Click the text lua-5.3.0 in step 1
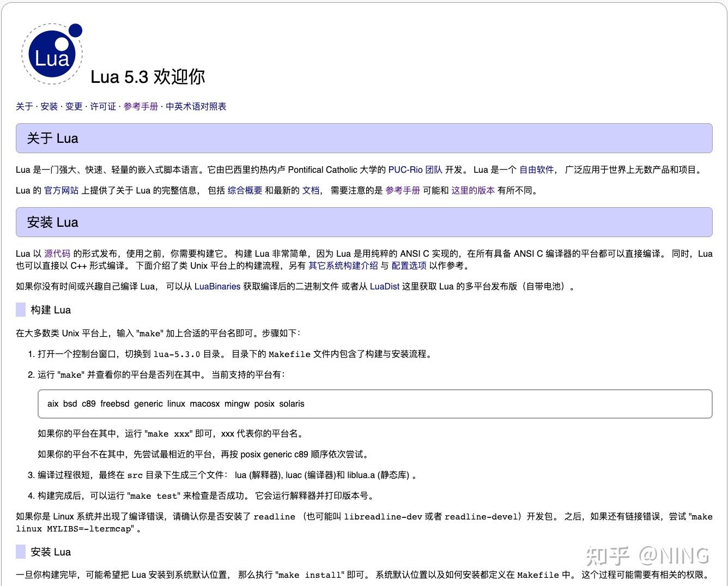The width and height of the screenshot is (728, 586). click(177, 354)
